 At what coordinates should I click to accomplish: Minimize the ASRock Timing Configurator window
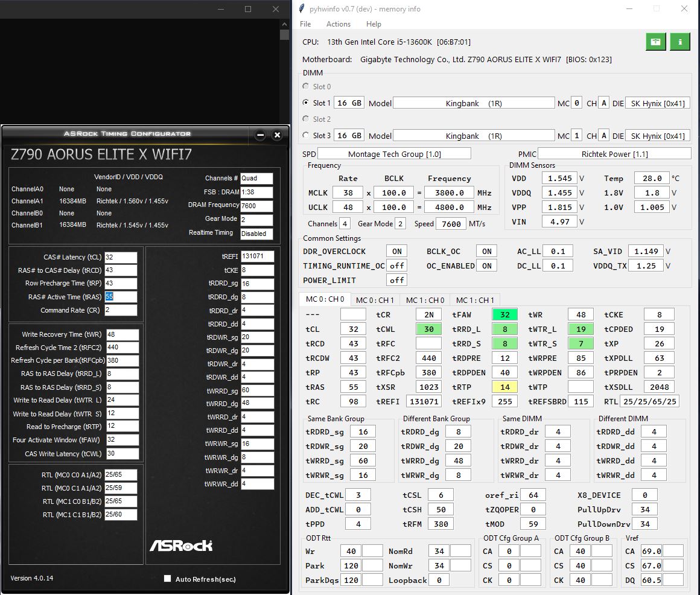pos(261,135)
